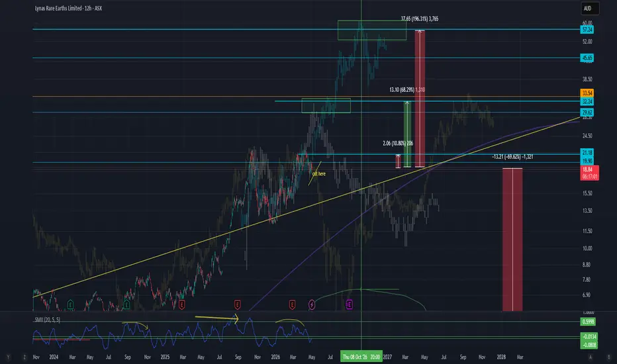This screenshot has height=364, width=617.
Task: Click 24.50 on the price scale
Action: pos(587,136)
